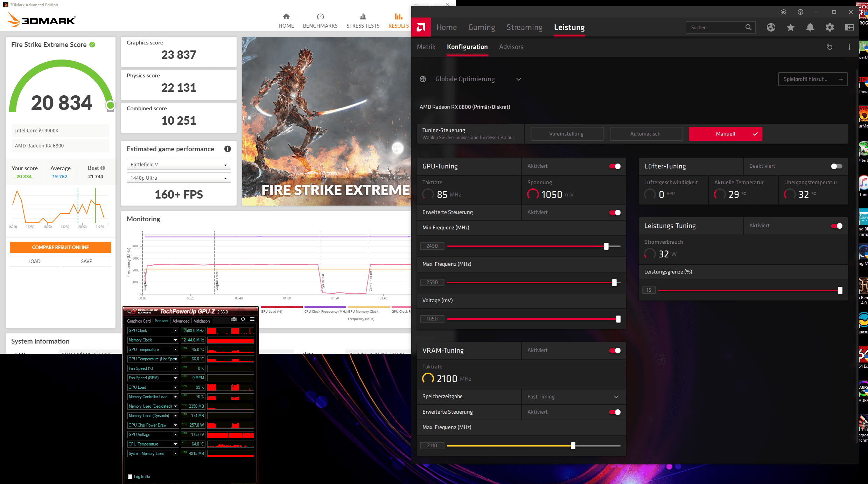The height and width of the screenshot is (484, 868).
Task: Click the LOAD button in 3DMark
Action: pyautogui.click(x=34, y=261)
